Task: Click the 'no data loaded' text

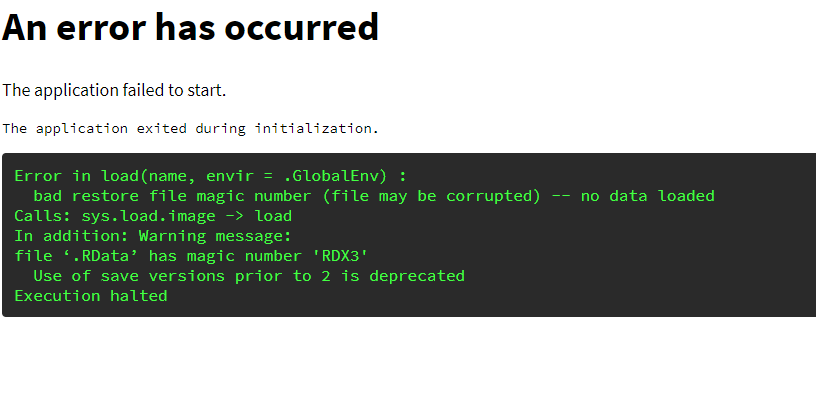Action: point(648,196)
